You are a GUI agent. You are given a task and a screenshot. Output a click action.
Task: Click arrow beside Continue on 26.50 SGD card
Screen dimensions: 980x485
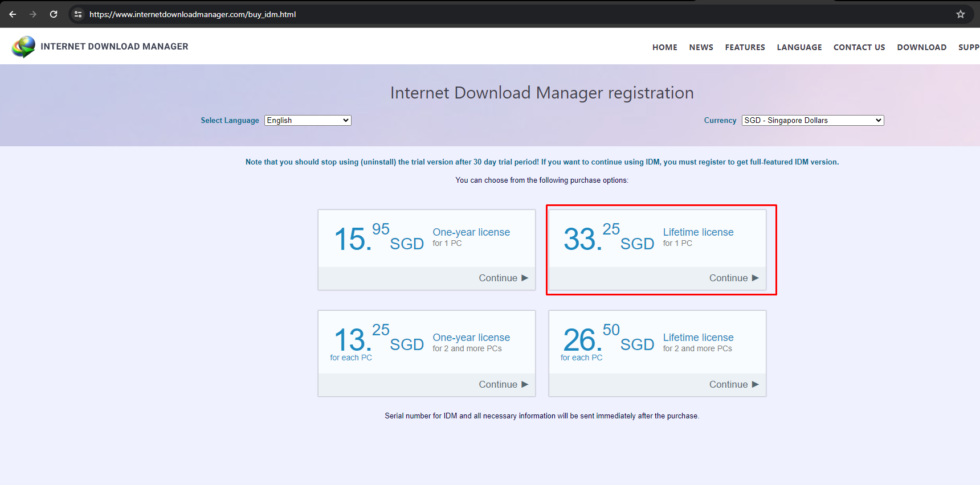756,384
